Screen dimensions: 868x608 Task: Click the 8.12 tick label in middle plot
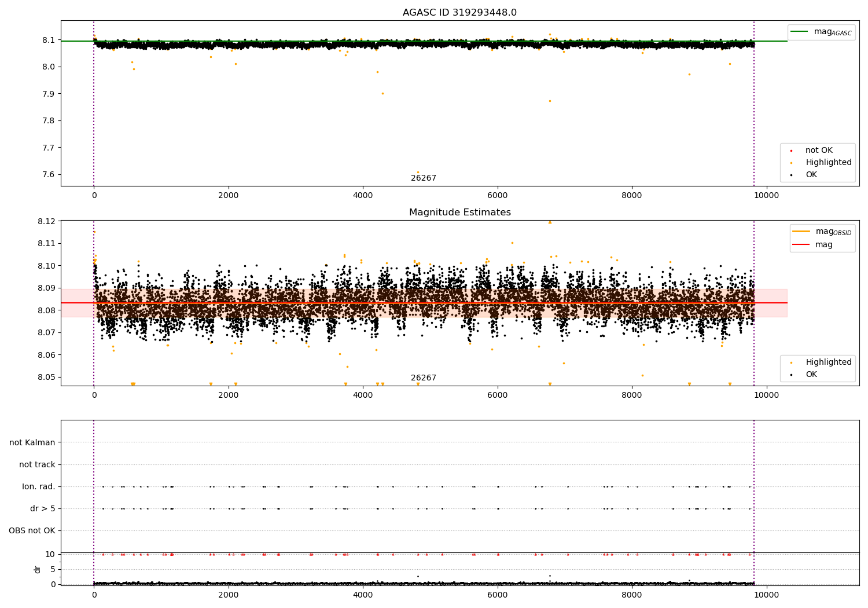coord(46,221)
